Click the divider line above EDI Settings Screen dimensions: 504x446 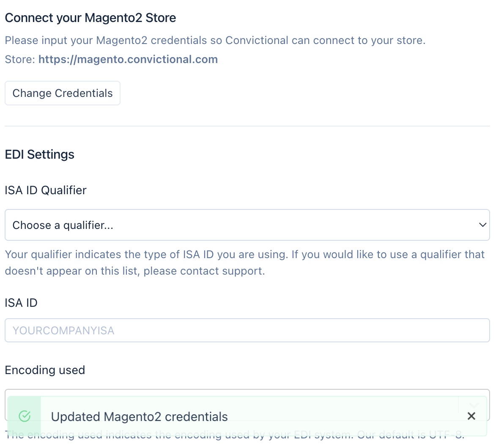click(247, 126)
